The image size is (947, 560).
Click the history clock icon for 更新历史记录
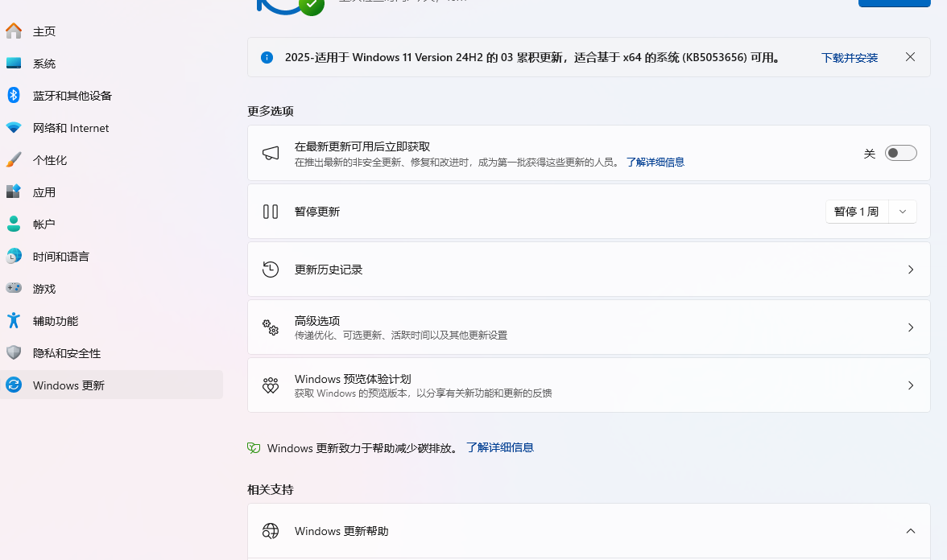[271, 269]
